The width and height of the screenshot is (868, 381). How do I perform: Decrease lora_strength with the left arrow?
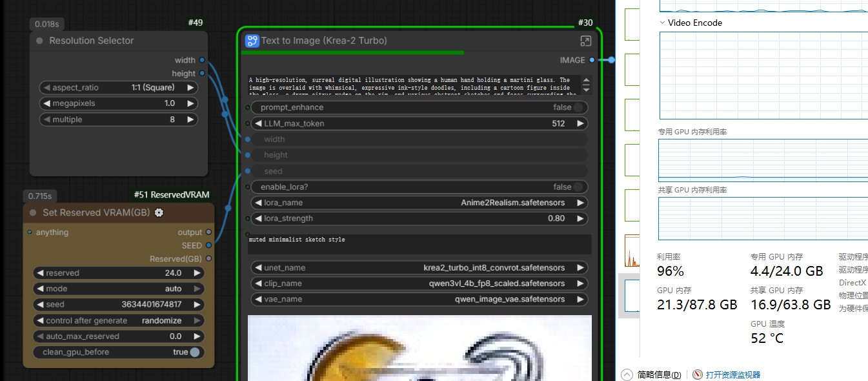pos(258,218)
